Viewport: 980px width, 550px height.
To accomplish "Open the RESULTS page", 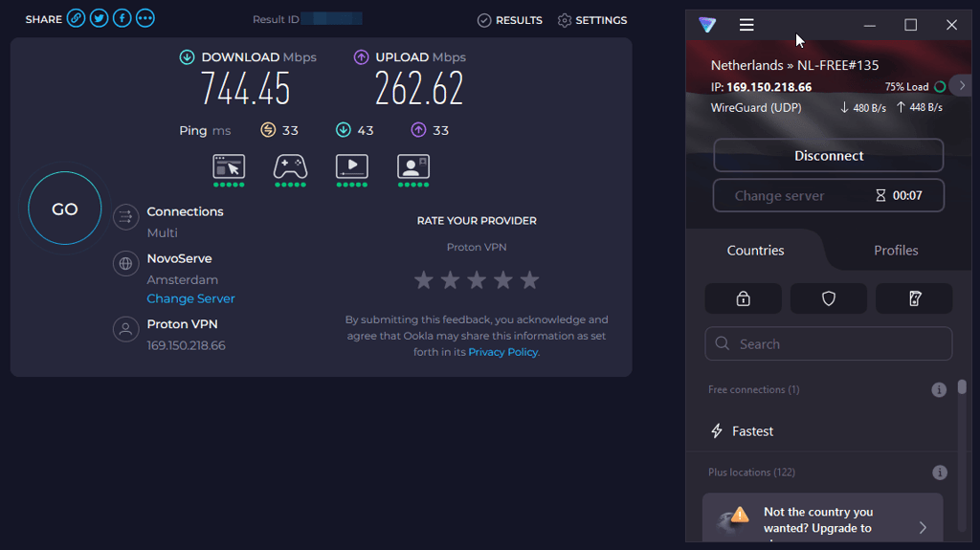I will (510, 20).
